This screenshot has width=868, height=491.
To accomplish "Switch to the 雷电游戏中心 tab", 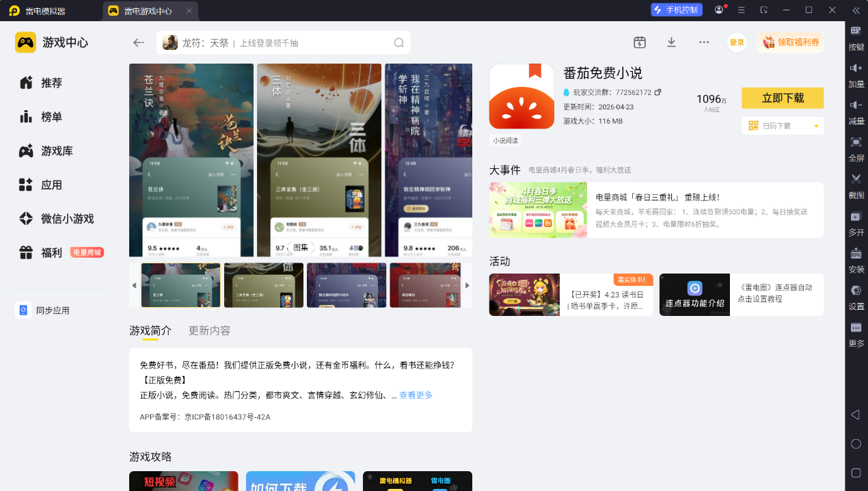I will (148, 11).
